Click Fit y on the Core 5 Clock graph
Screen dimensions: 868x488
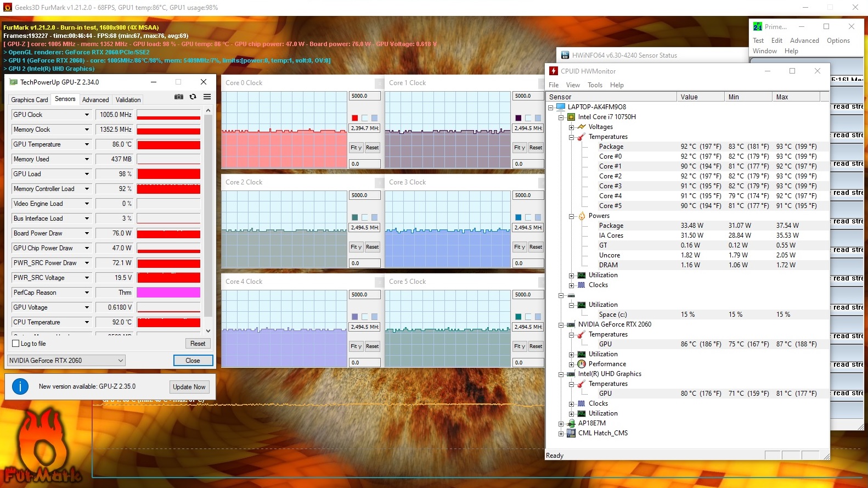pyautogui.click(x=520, y=346)
